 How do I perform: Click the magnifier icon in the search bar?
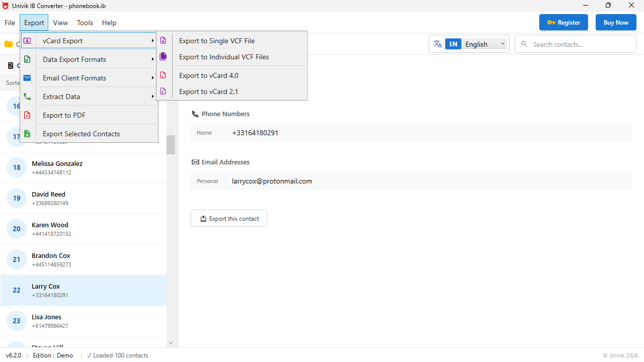pyautogui.click(x=524, y=44)
